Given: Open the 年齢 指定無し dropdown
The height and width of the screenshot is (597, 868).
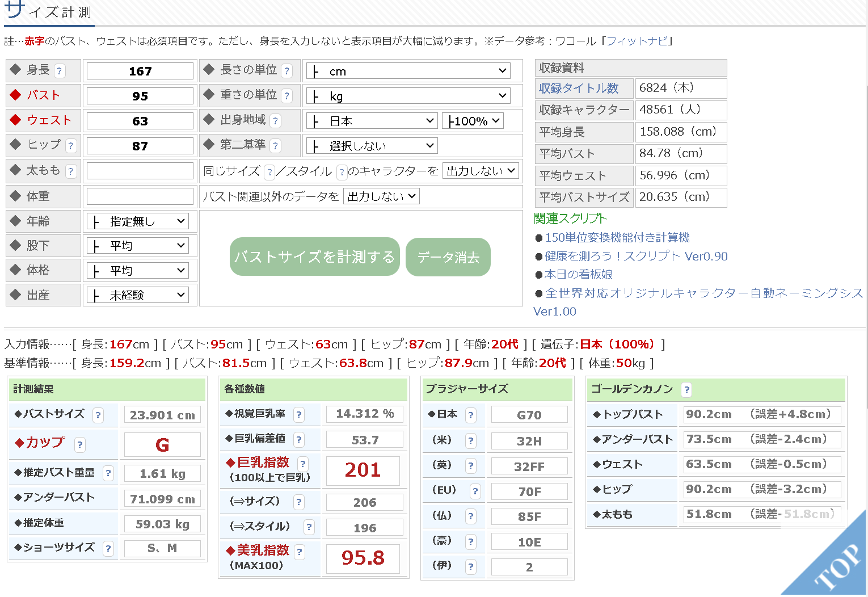Looking at the screenshot, I should coord(138,221).
